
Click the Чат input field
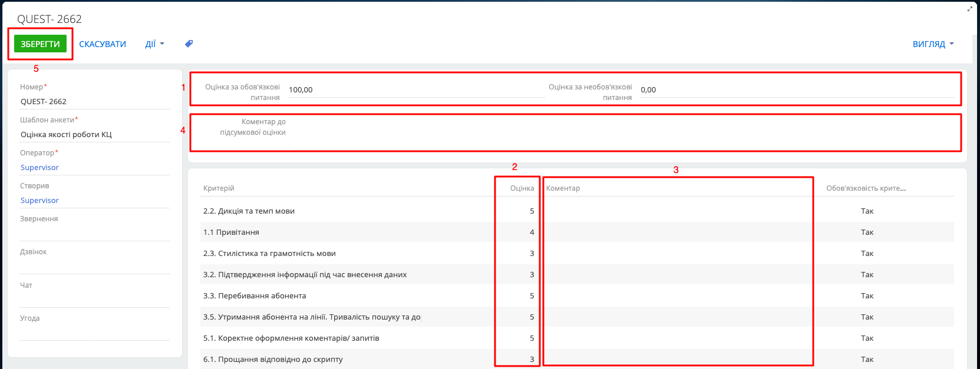(x=94, y=300)
